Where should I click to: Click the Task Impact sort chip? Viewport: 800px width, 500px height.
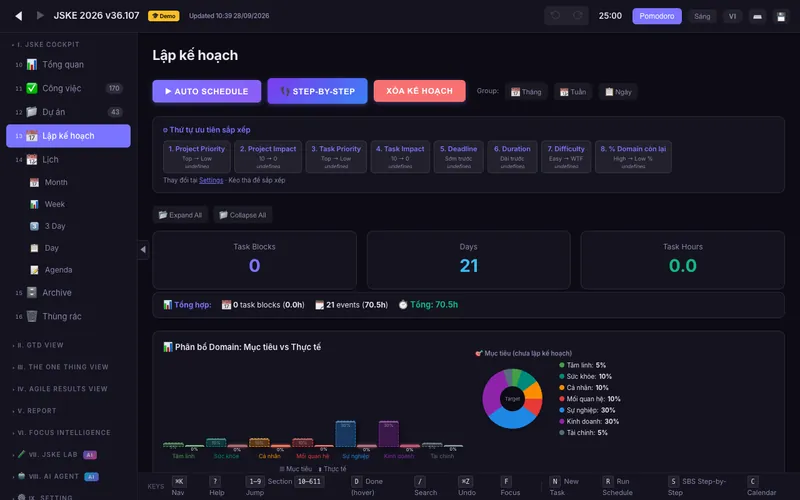(x=400, y=157)
